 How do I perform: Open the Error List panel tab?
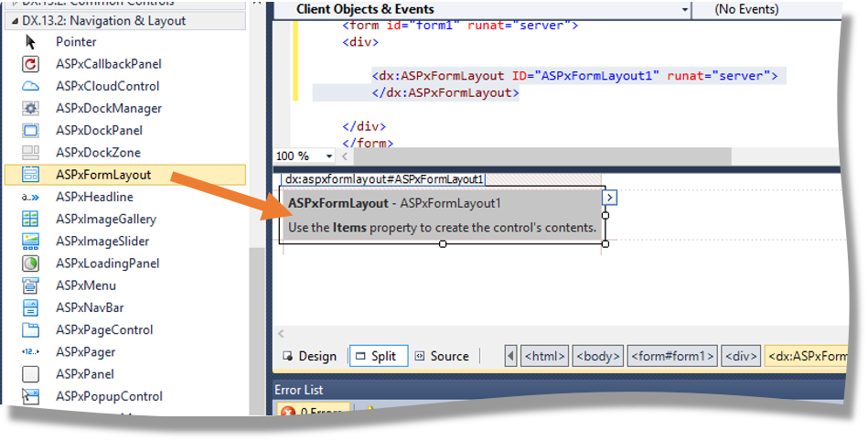pyautogui.click(x=299, y=390)
